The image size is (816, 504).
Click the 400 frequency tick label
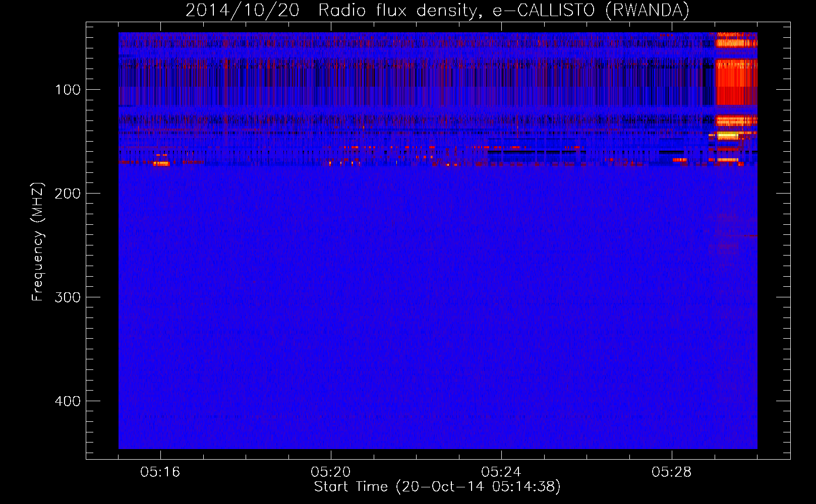pyautogui.click(x=68, y=401)
